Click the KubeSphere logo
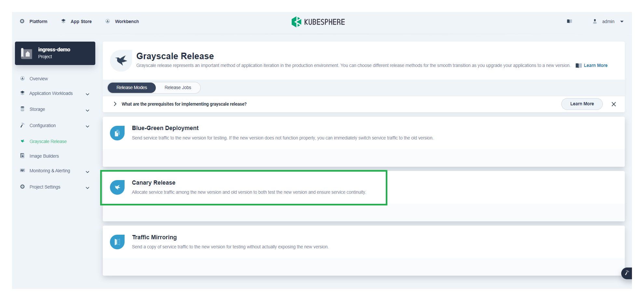Image resolution: width=644 pixels, height=301 pixels. pyautogui.click(x=318, y=22)
